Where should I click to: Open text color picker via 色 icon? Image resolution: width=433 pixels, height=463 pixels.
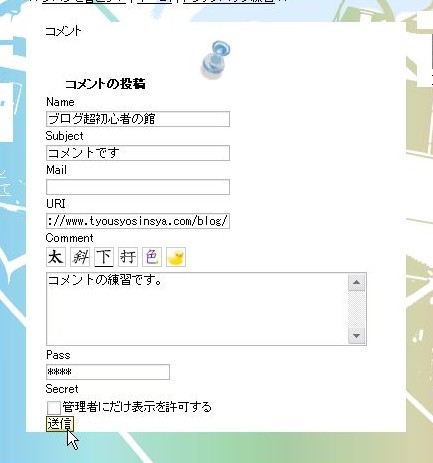click(152, 257)
